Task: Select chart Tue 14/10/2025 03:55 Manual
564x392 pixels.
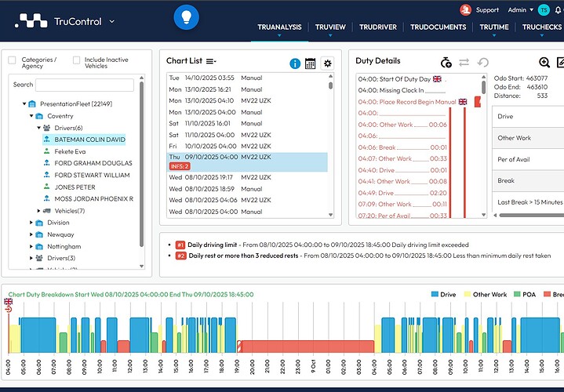Action: pos(247,78)
